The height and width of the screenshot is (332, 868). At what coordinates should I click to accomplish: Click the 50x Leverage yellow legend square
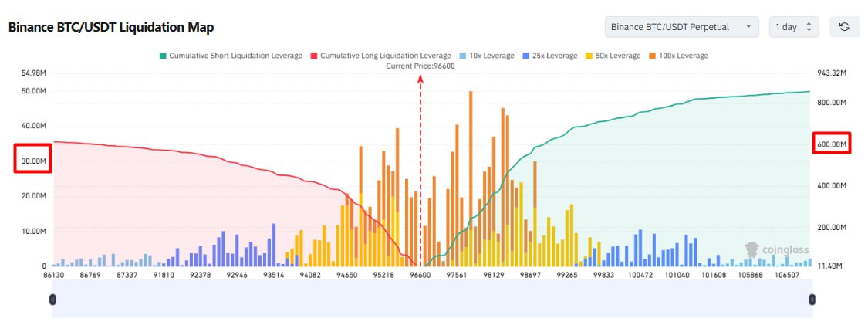pos(590,56)
